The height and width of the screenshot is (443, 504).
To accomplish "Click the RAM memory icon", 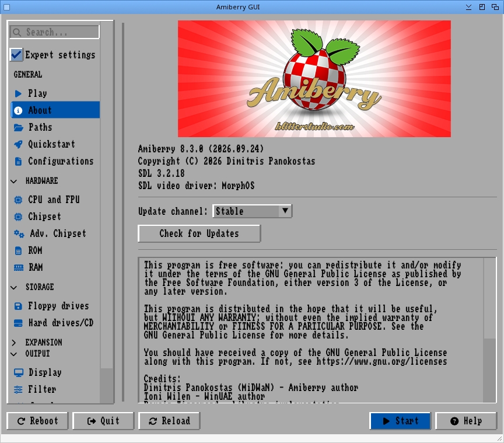I will (x=19, y=267).
